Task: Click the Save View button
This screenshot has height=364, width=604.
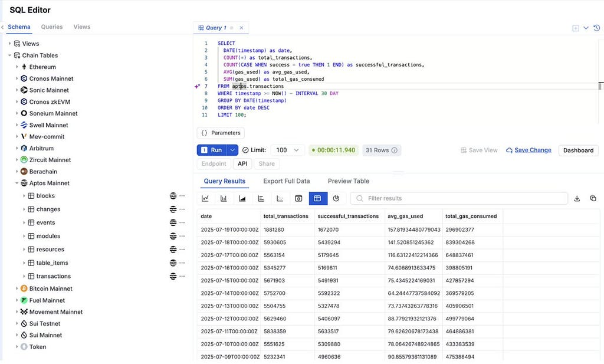Action: [479, 150]
